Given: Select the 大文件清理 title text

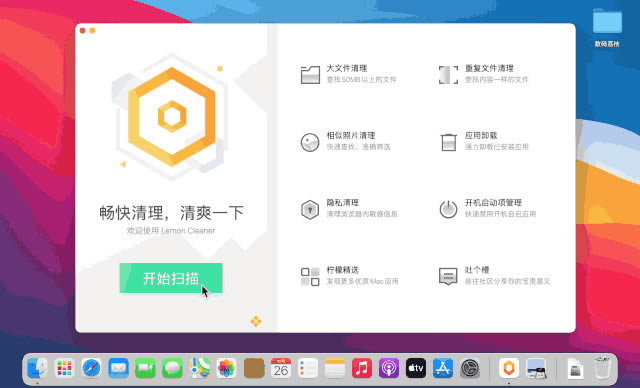Looking at the screenshot, I should (x=347, y=68).
